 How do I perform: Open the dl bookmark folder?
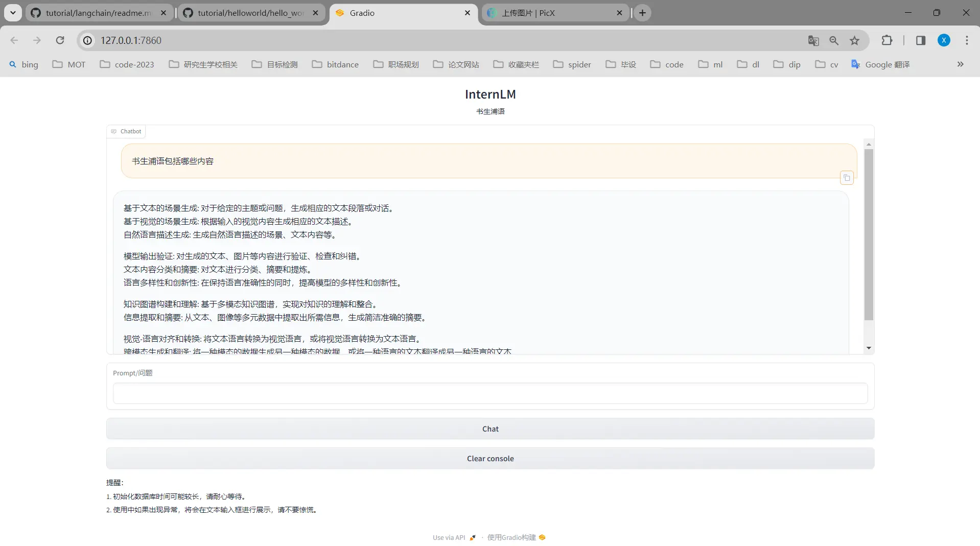[x=748, y=64]
